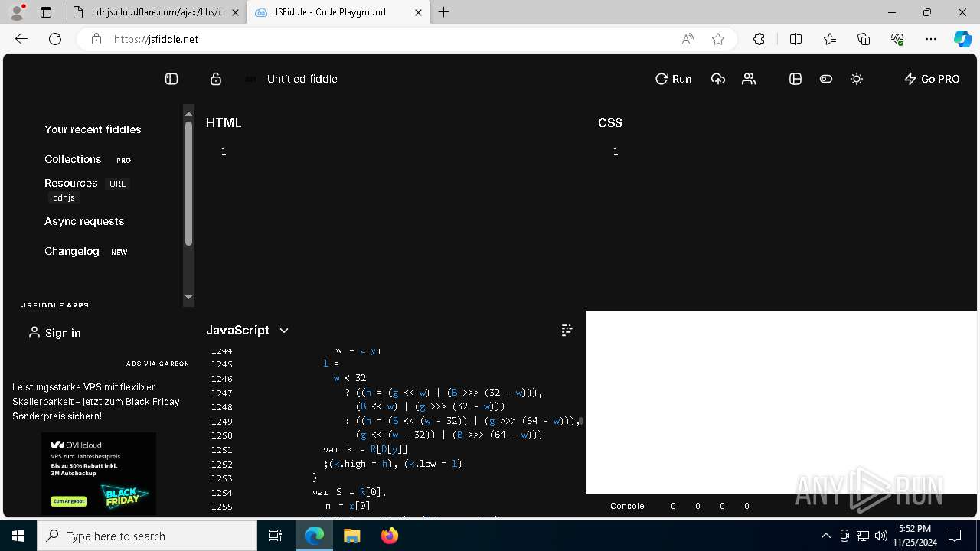Image resolution: width=980 pixels, height=551 pixels.
Task: Open Firefox from the taskbar
Action: coord(390,536)
